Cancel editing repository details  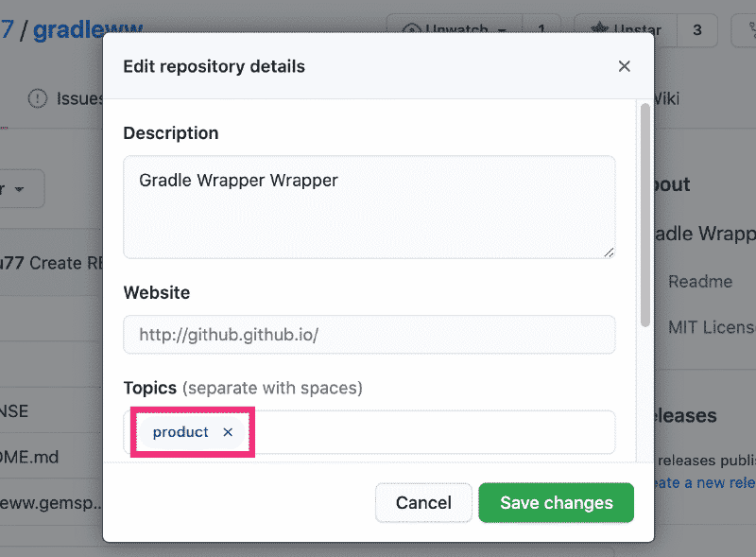(x=423, y=503)
